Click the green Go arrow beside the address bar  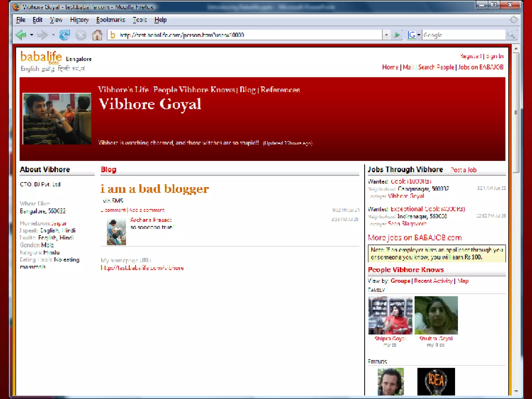tap(397, 35)
